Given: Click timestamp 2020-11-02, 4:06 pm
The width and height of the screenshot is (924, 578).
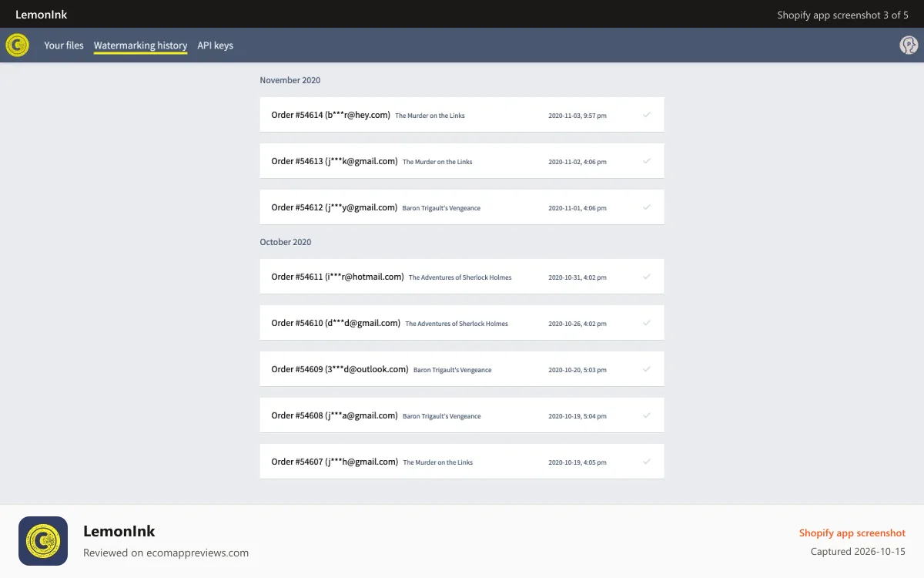Looking at the screenshot, I should point(577,162).
